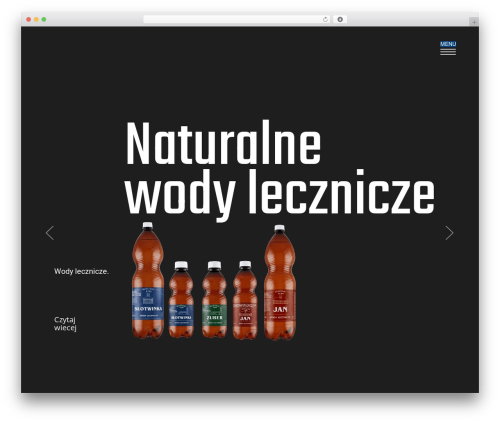Click the browser address bar
The height and width of the screenshot is (423, 500).
[x=236, y=20]
